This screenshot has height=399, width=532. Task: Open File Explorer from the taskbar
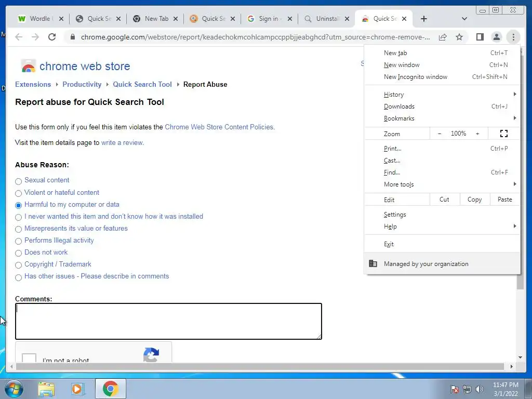pos(46,389)
